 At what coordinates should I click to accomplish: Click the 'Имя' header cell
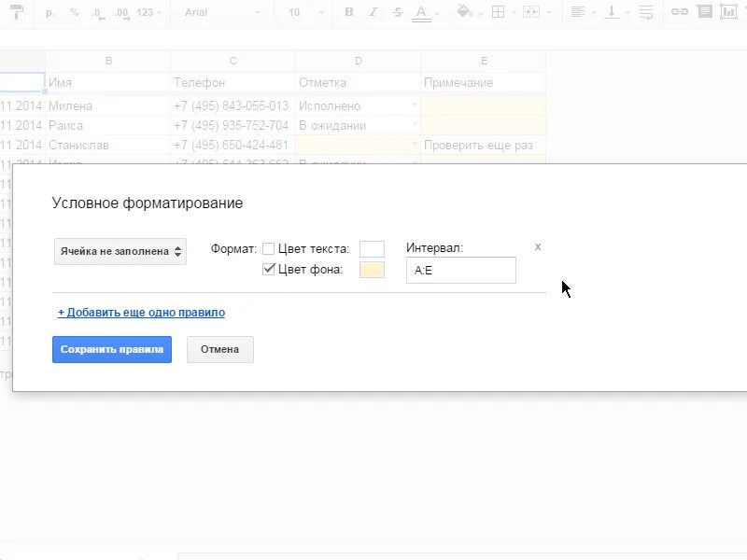coord(108,82)
